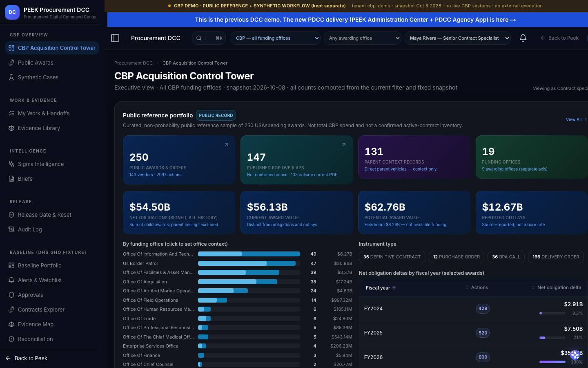Viewport: 588px width, 368px height.
Task: Click the PUBLIC RECORD badge
Action: point(216,115)
